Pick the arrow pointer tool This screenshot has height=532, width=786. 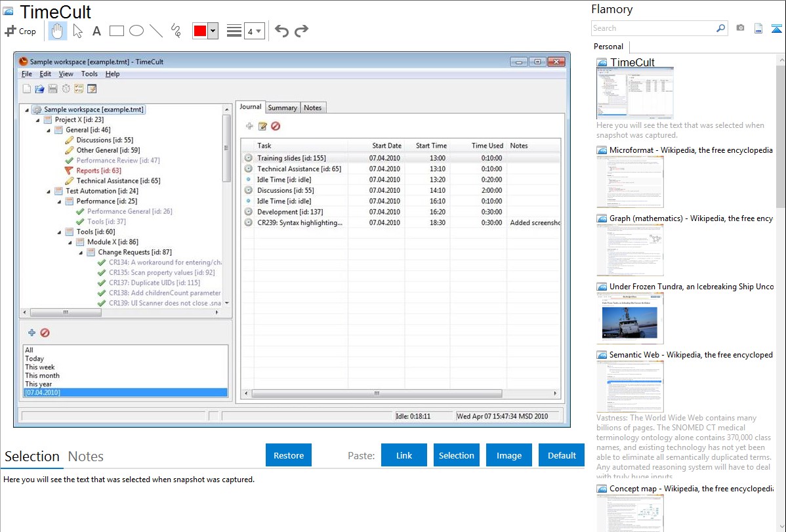coord(77,31)
